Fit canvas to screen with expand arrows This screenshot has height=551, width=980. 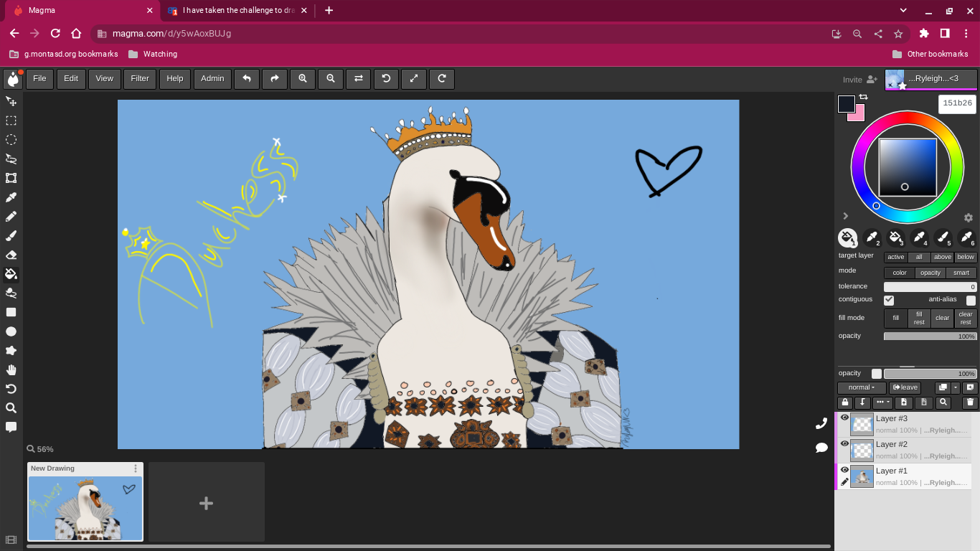[x=414, y=79]
